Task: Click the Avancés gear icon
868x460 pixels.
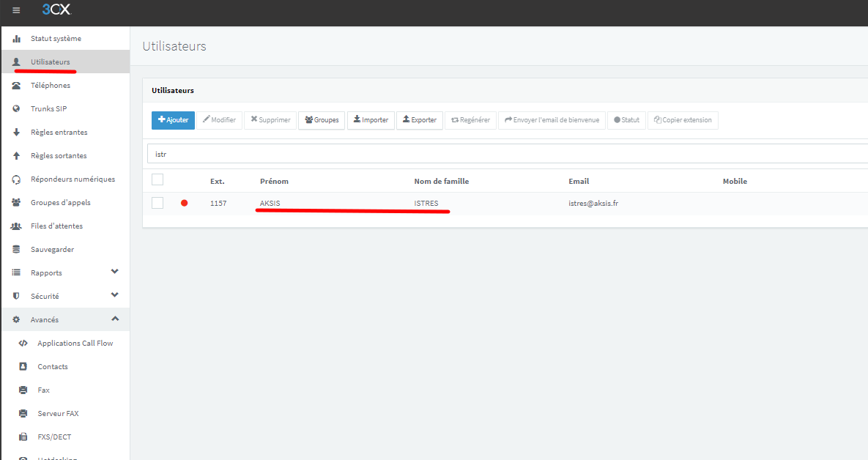Action: 17,320
